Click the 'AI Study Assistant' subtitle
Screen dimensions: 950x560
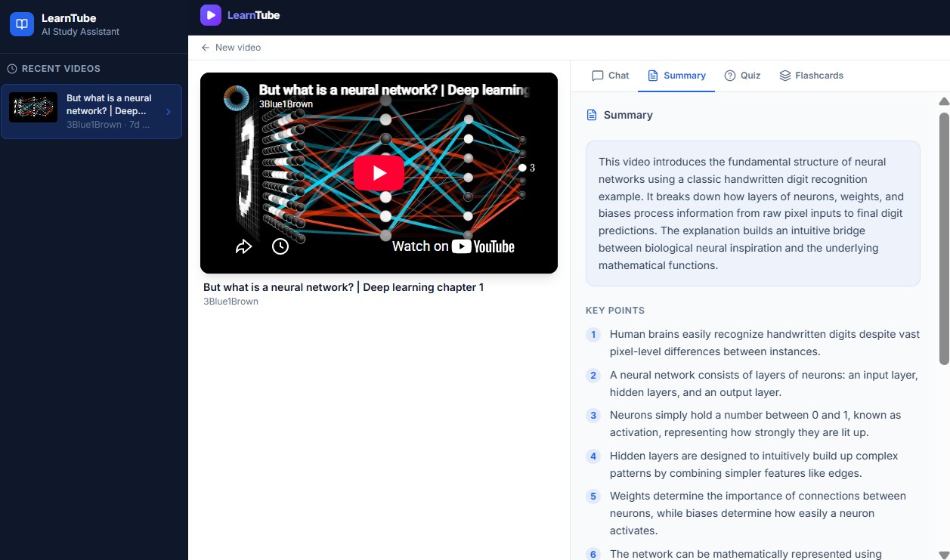(80, 32)
